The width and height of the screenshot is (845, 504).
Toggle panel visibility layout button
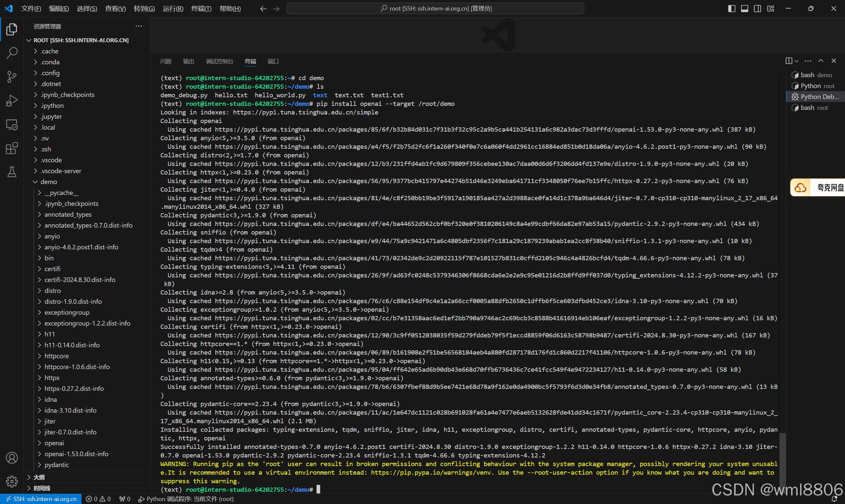pyautogui.click(x=744, y=9)
